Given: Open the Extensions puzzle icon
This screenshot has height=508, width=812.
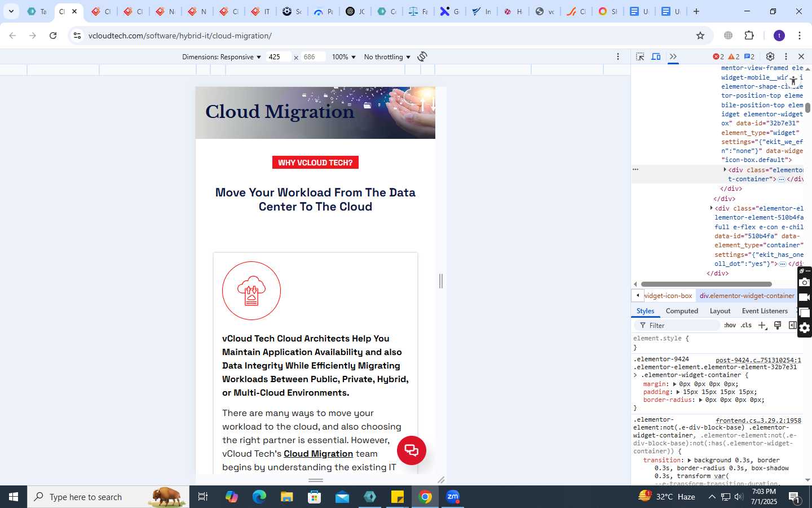Looking at the screenshot, I should pyautogui.click(x=749, y=36).
